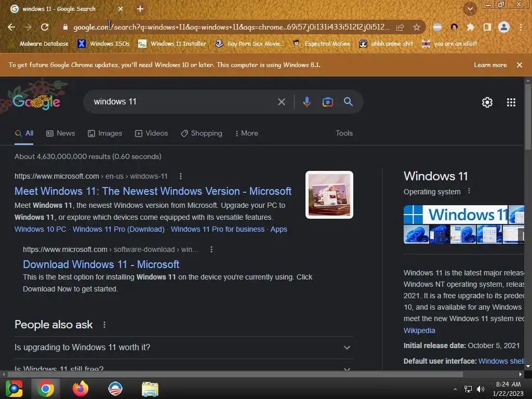The width and height of the screenshot is (532, 399).
Task: Open the Apps sitelink
Action: [x=278, y=229]
